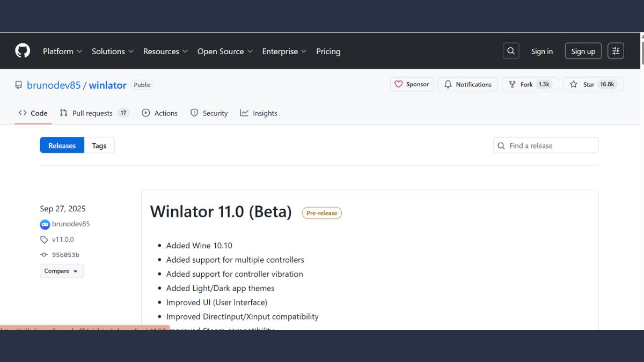
Task: Switch to the Actions tab
Action: pyautogui.click(x=159, y=113)
